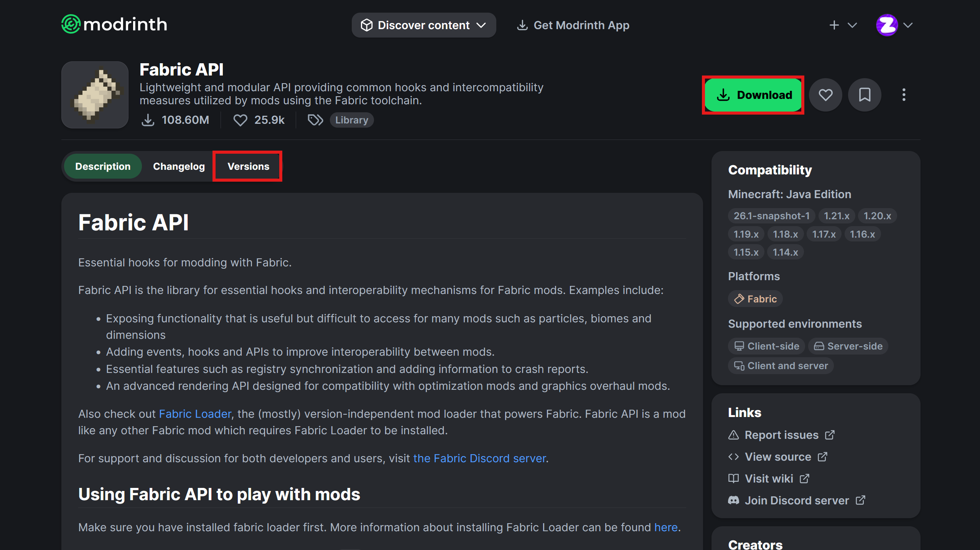Screen dimensions: 980x550
Task: Toggle the bookmark save button
Action: point(865,95)
